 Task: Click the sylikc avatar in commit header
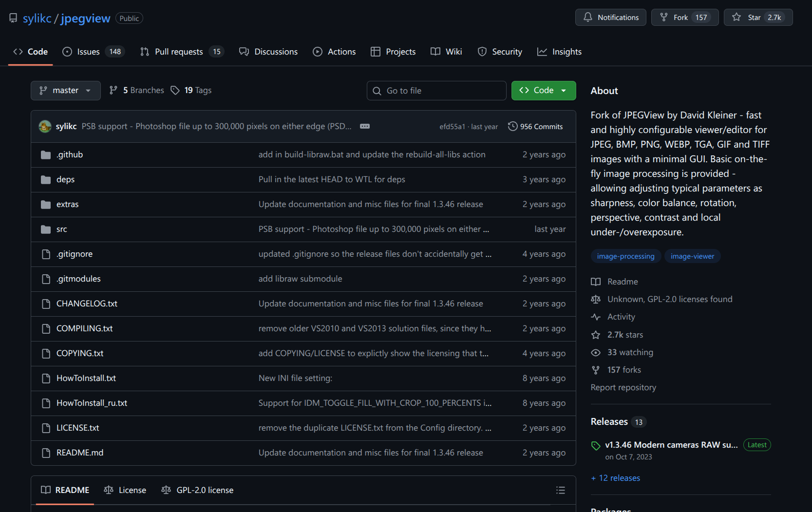pyautogui.click(x=45, y=126)
